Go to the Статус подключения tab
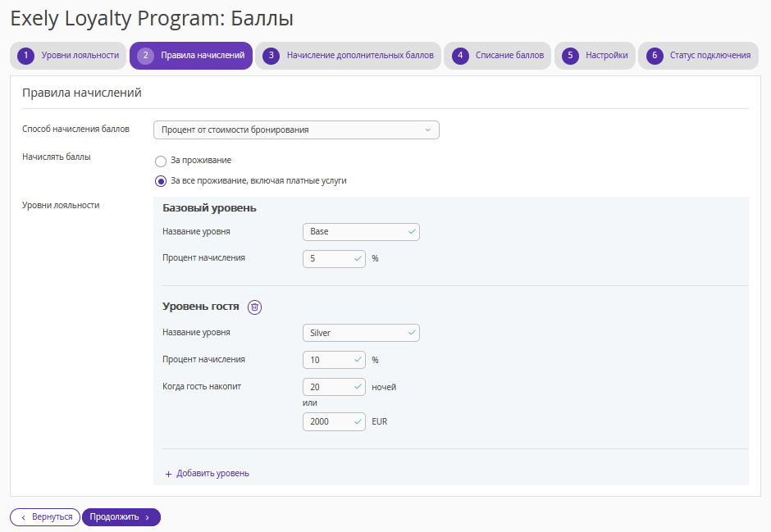Screen dimensions: 771x532 (698, 56)
